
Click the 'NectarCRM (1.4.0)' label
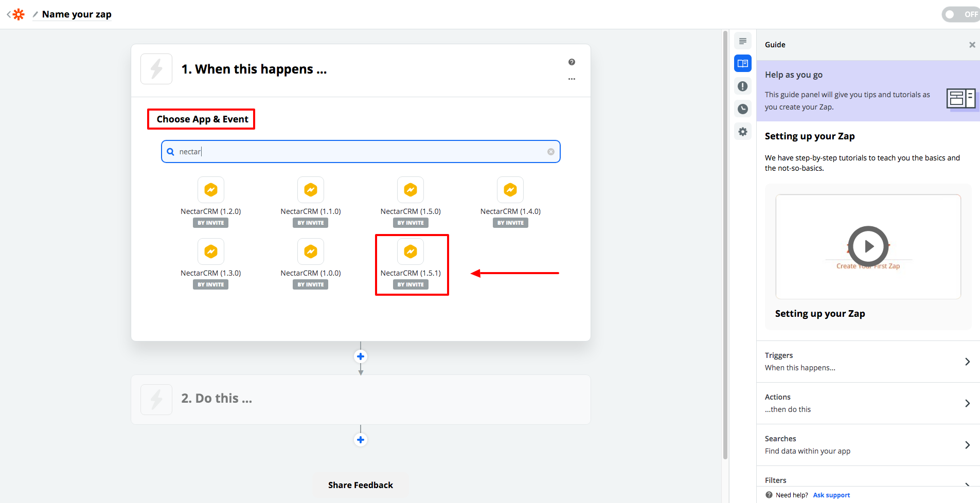click(x=510, y=211)
